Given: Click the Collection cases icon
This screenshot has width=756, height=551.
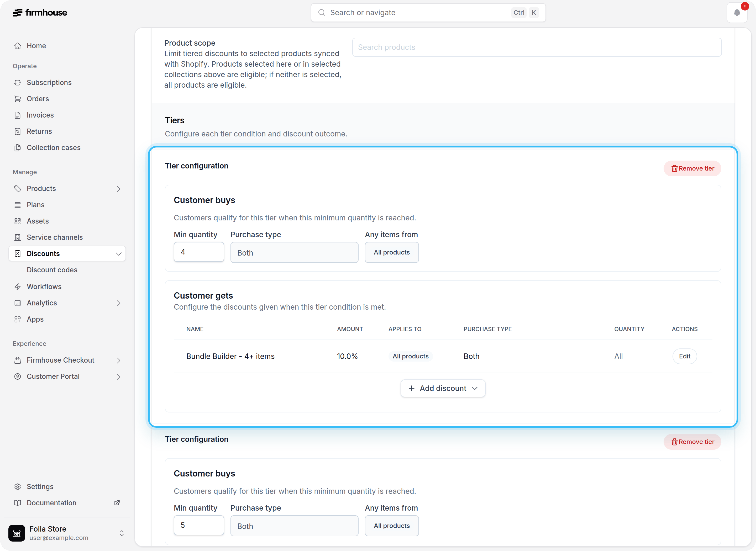Looking at the screenshot, I should [x=18, y=147].
